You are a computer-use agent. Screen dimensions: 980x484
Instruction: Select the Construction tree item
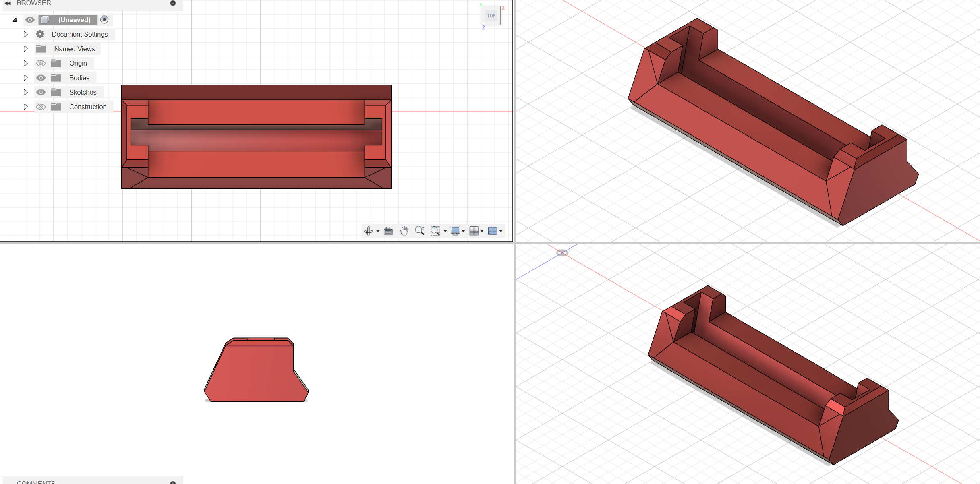pyautogui.click(x=88, y=107)
